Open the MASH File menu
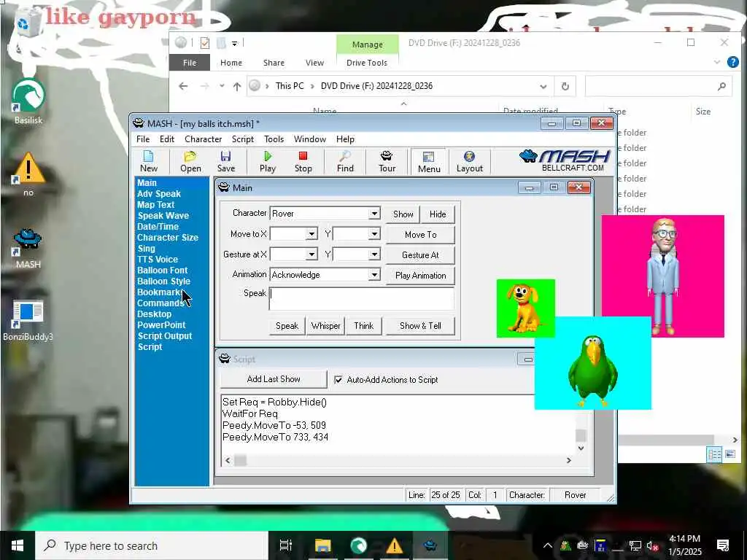Image resolution: width=747 pixels, height=560 pixels. [143, 139]
